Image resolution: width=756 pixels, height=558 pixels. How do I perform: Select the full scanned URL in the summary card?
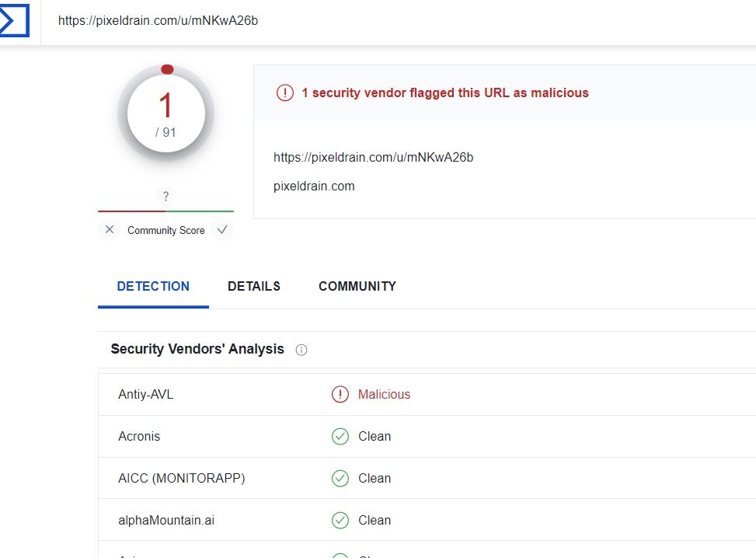(x=373, y=158)
